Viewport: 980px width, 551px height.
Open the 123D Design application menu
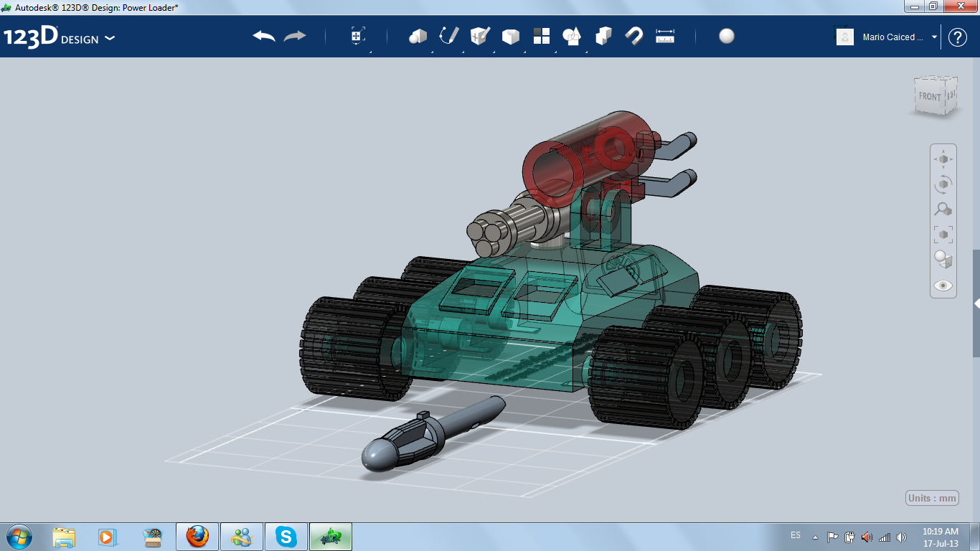click(59, 37)
